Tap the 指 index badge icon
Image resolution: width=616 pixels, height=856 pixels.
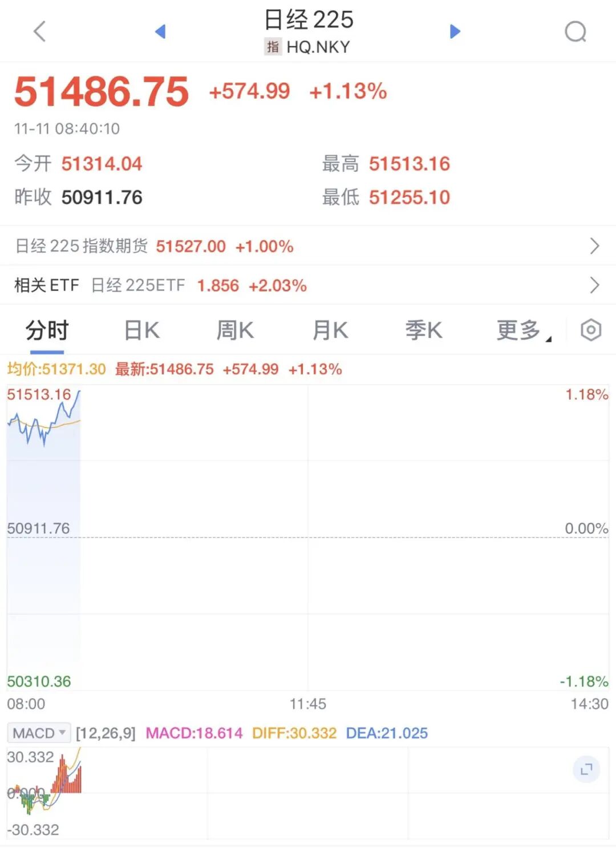[273, 47]
